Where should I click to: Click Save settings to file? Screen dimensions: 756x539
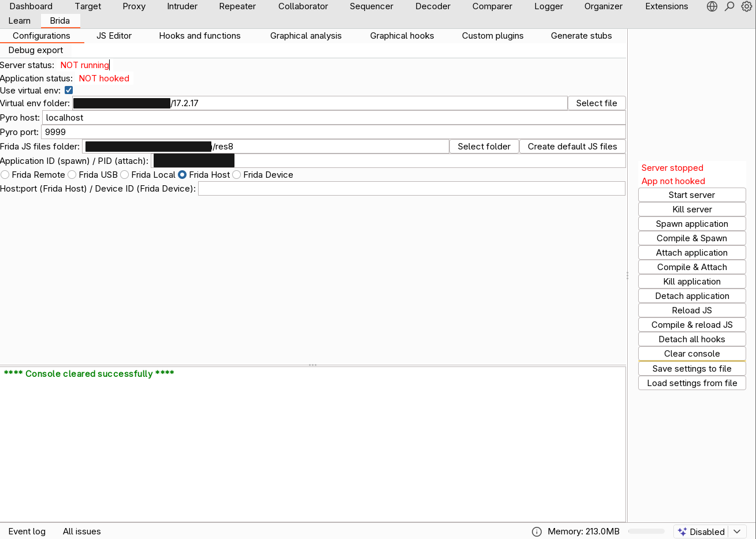692,369
